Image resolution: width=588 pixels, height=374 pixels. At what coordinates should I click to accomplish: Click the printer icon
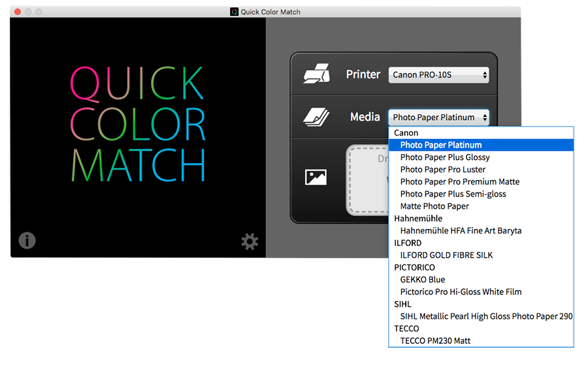(x=316, y=74)
